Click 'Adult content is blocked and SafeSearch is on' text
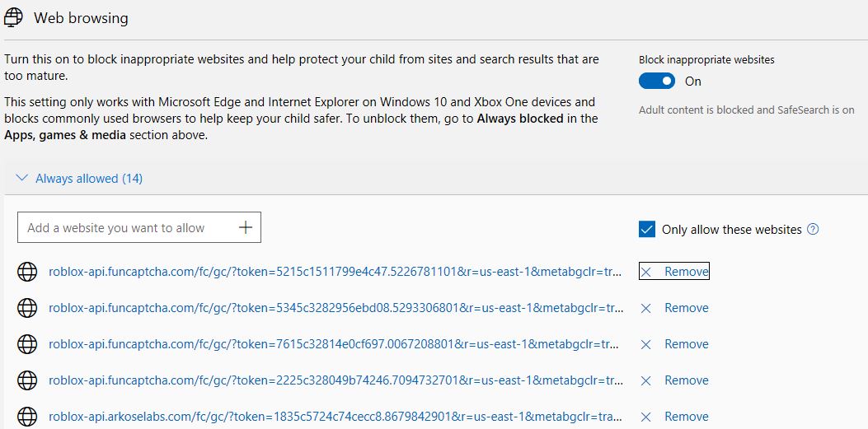This screenshot has width=868, height=429. click(747, 110)
